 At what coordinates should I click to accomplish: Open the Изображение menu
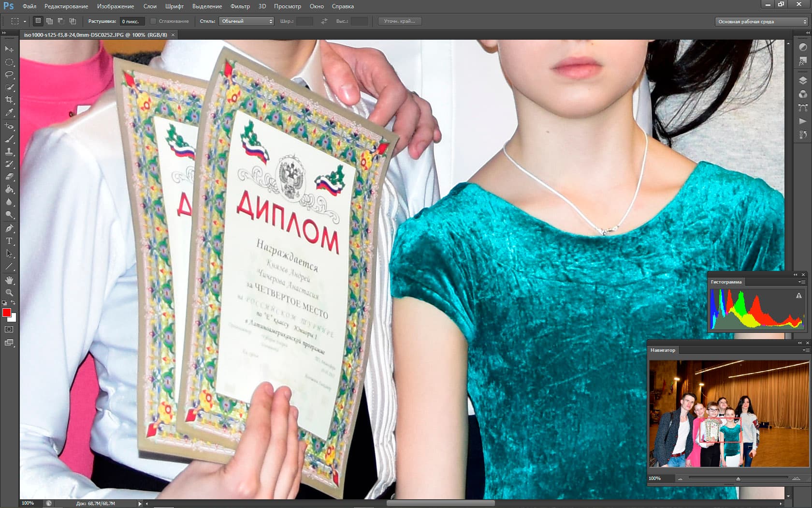pos(116,6)
